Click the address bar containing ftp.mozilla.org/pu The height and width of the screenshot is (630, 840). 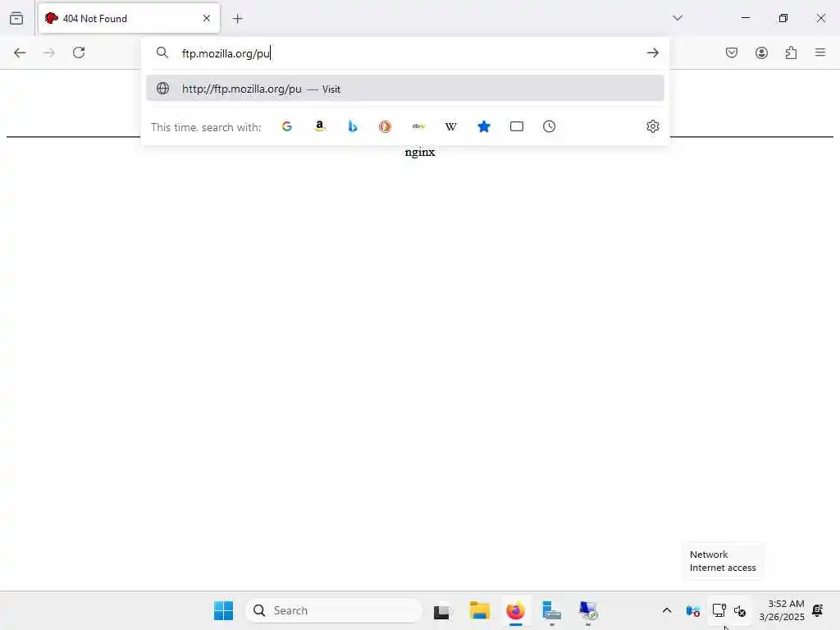(x=407, y=53)
